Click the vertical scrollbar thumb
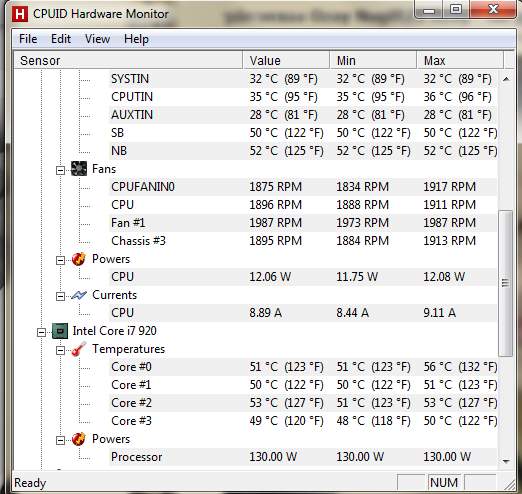Viewport: 522px width, 494px height. (506, 283)
